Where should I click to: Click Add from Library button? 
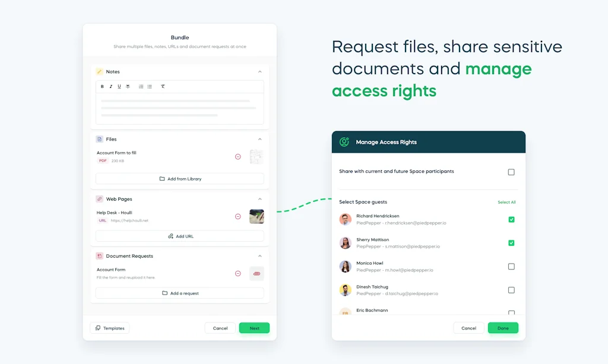[x=179, y=179]
